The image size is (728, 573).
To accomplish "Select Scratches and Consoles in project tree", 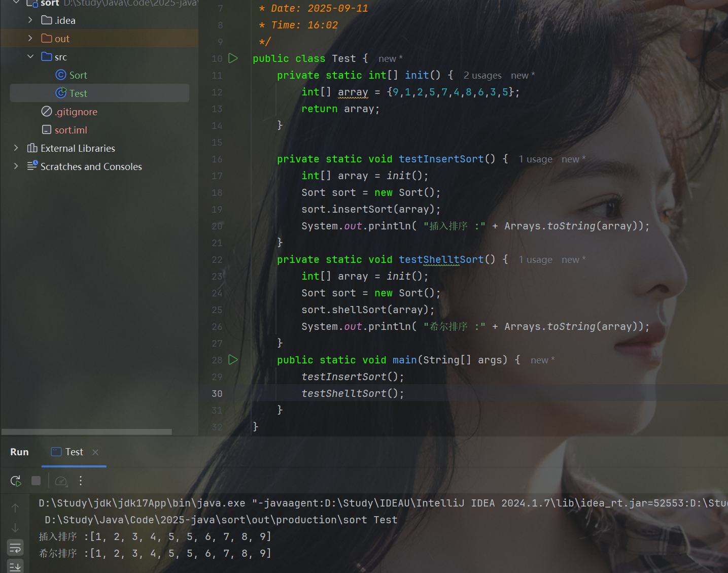I will point(84,166).
